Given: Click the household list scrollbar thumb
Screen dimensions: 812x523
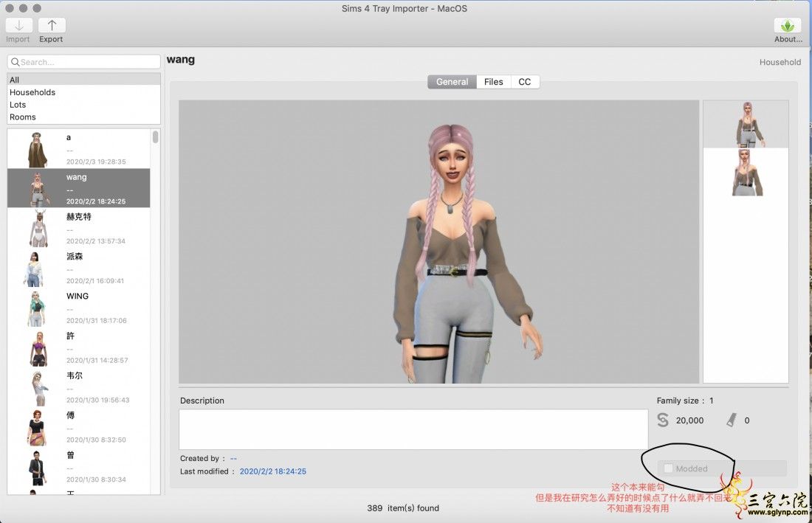Looking at the screenshot, I should coord(155,136).
